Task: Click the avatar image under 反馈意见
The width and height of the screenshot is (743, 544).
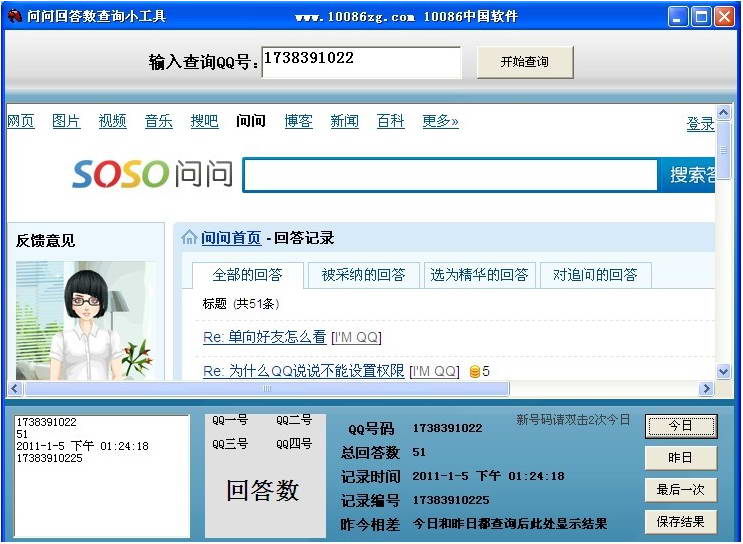Action: [86, 320]
